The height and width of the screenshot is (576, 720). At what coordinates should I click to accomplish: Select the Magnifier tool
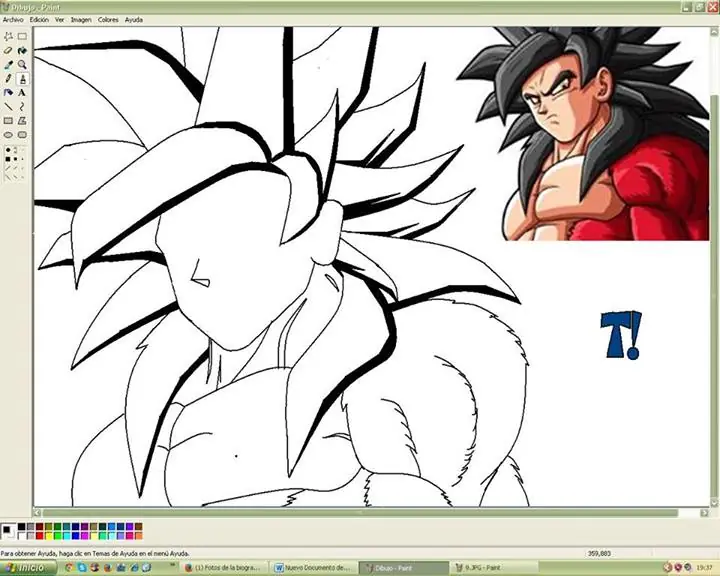click(x=22, y=65)
